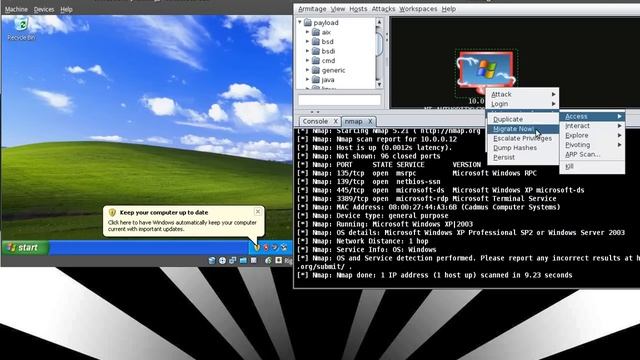Open the Armitage menu in the menu bar

(x=312, y=9)
